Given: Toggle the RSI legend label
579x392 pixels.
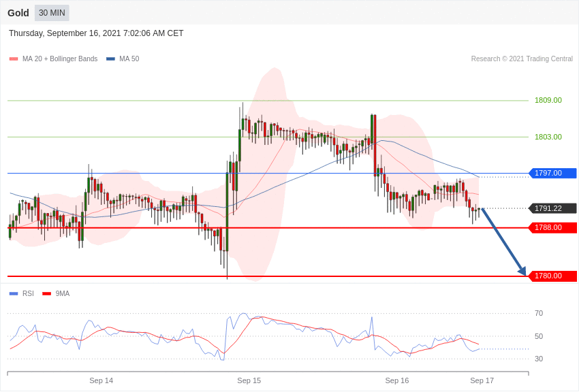Looking at the screenshot, I should click(x=28, y=294).
